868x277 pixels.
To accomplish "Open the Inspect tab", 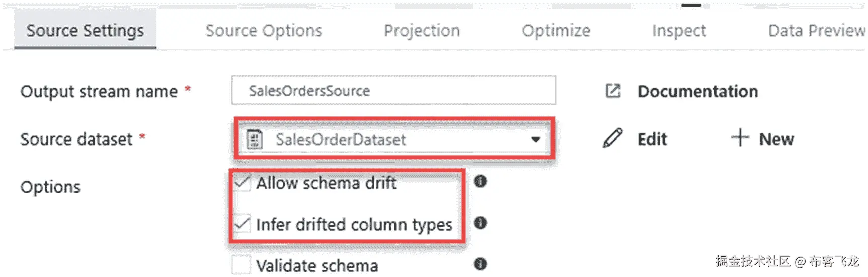I will [x=679, y=31].
